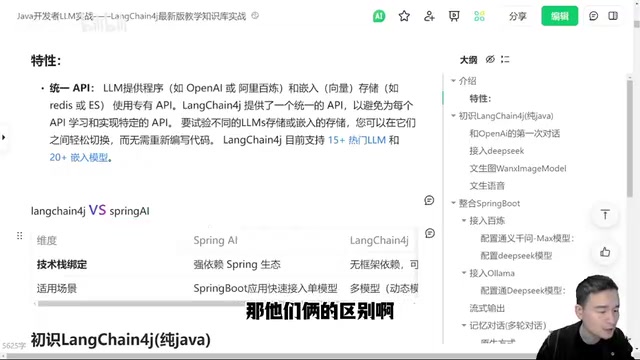Viewport: 640px width, 360px height.
Task: Collapse the 接入百炼 outline subsection
Action: coord(464,221)
